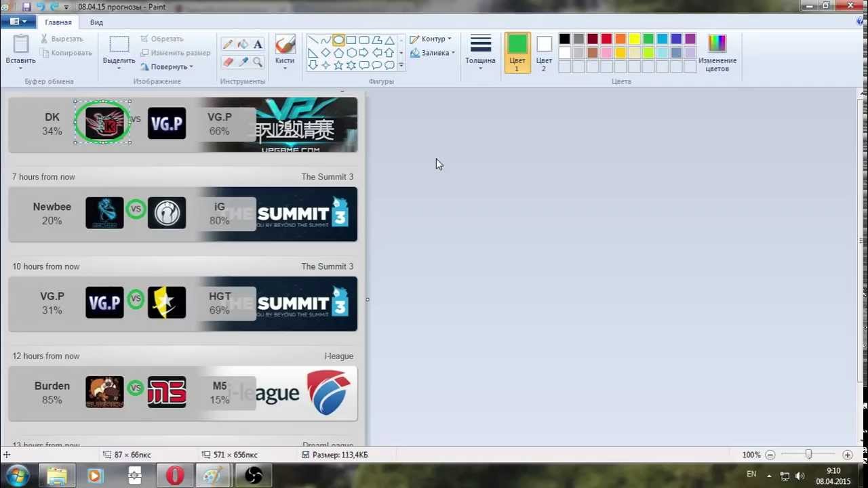
Task: Click the Копировать copy button
Action: click(x=66, y=53)
